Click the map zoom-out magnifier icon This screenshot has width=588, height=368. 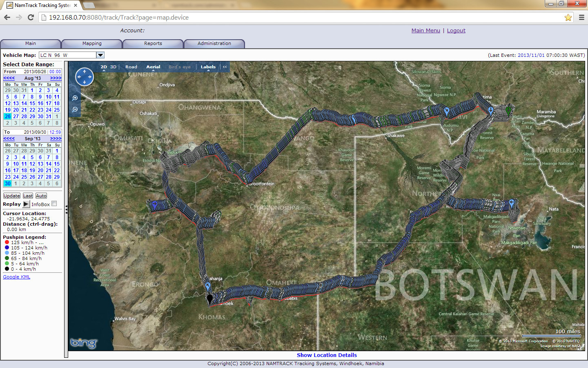[x=75, y=110]
